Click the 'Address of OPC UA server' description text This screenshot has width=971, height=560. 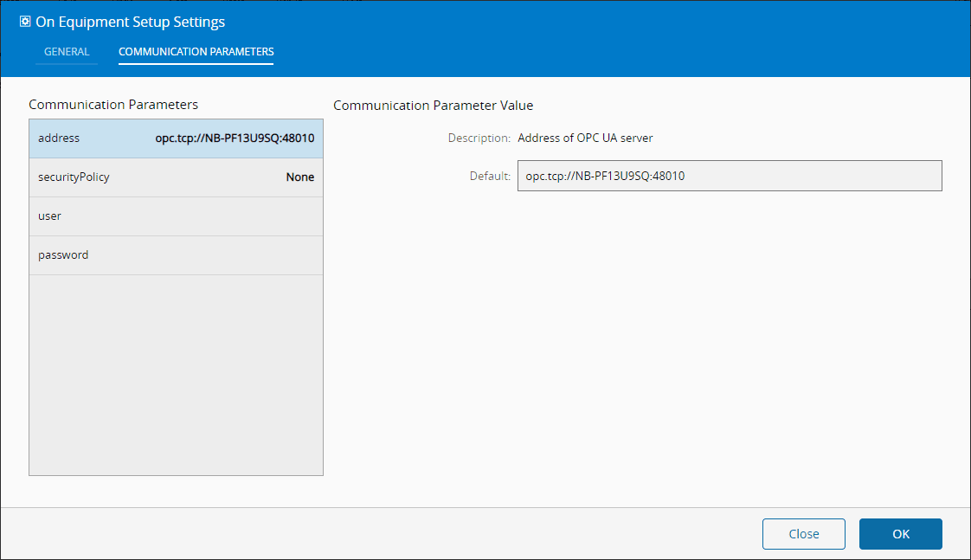[585, 138]
